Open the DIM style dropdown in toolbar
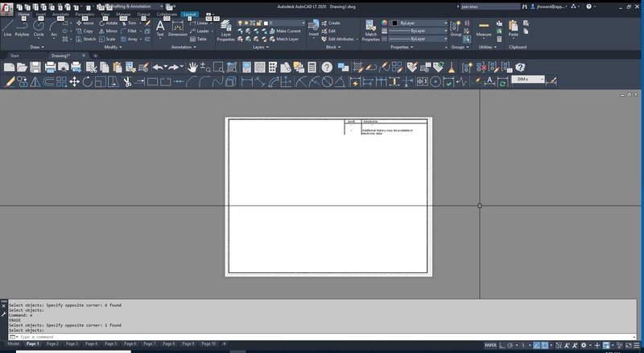This screenshot has width=644, height=353. pyautogui.click(x=528, y=79)
